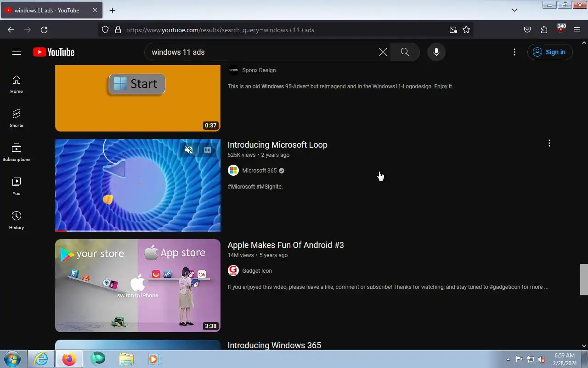Screen dimensions: 588x368
Task: Close the windows 11 ads tab
Action: pyautogui.click(x=95, y=10)
